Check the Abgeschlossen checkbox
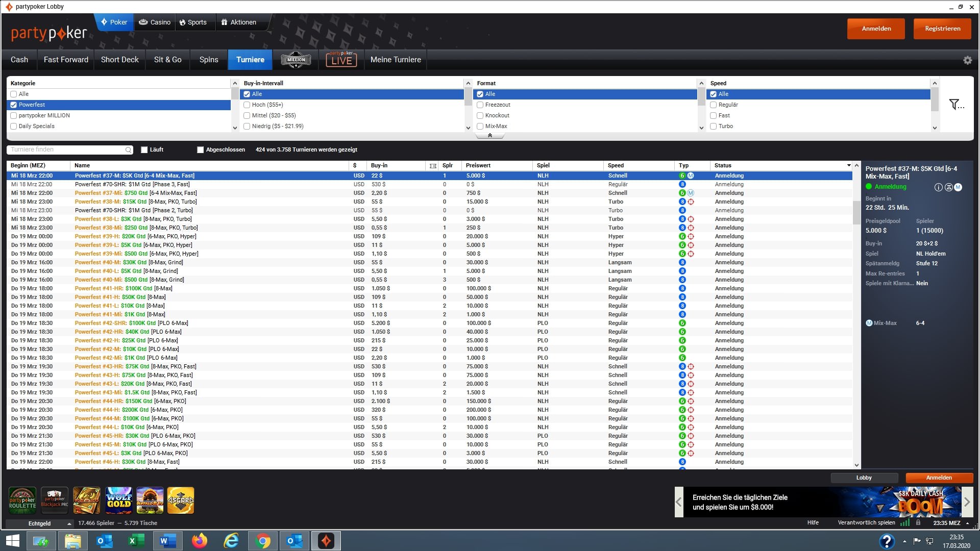Viewport: 980px width, 551px height. click(201, 150)
